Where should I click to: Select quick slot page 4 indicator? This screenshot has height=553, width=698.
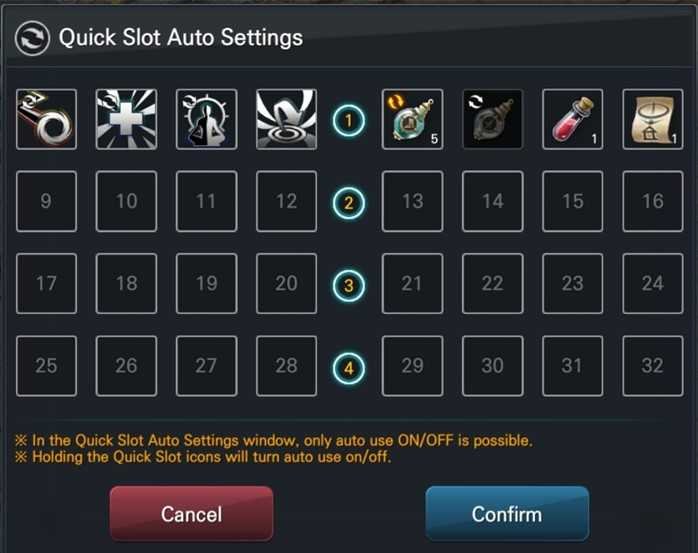349,368
